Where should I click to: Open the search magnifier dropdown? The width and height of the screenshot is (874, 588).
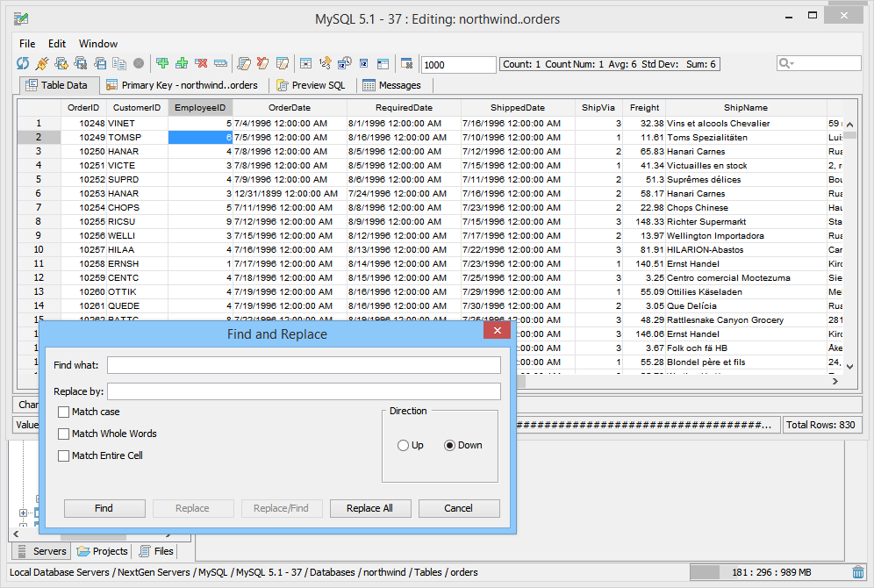(x=786, y=63)
